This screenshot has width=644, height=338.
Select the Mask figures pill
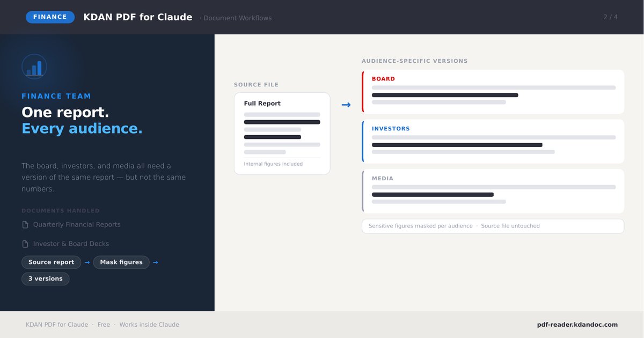(x=121, y=262)
